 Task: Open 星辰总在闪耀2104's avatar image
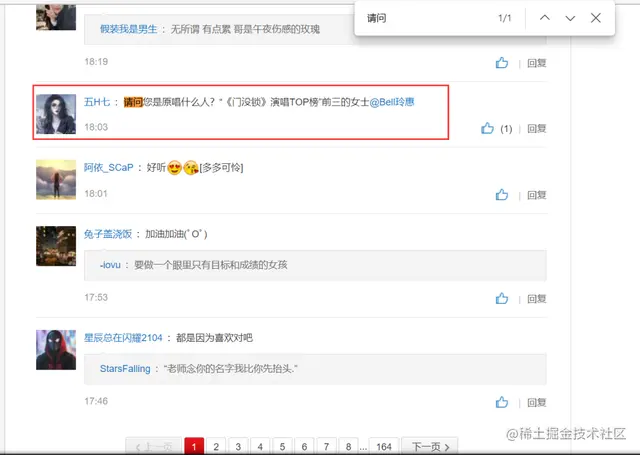(56, 350)
